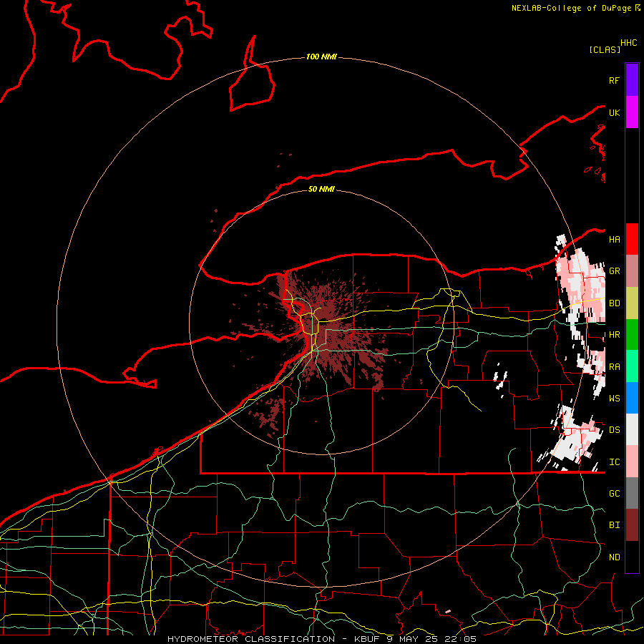
Task: Click the RF legend label
Action: [614, 80]
